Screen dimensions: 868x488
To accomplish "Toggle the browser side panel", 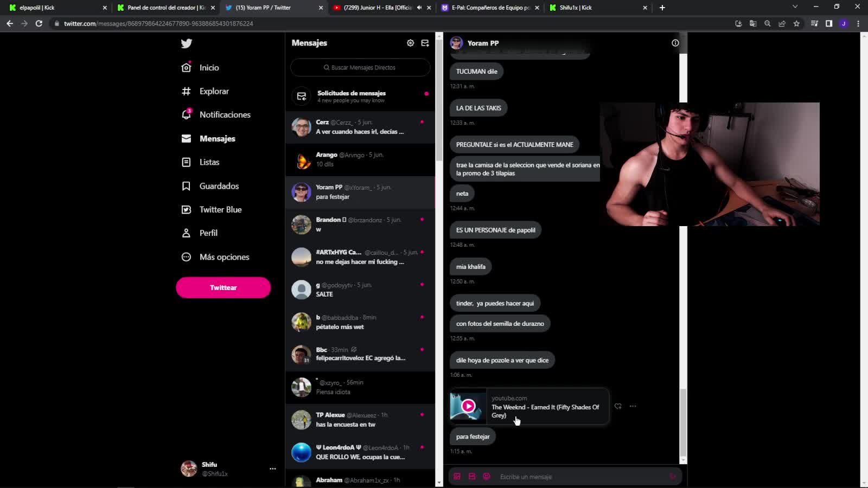I will point(829,23).
